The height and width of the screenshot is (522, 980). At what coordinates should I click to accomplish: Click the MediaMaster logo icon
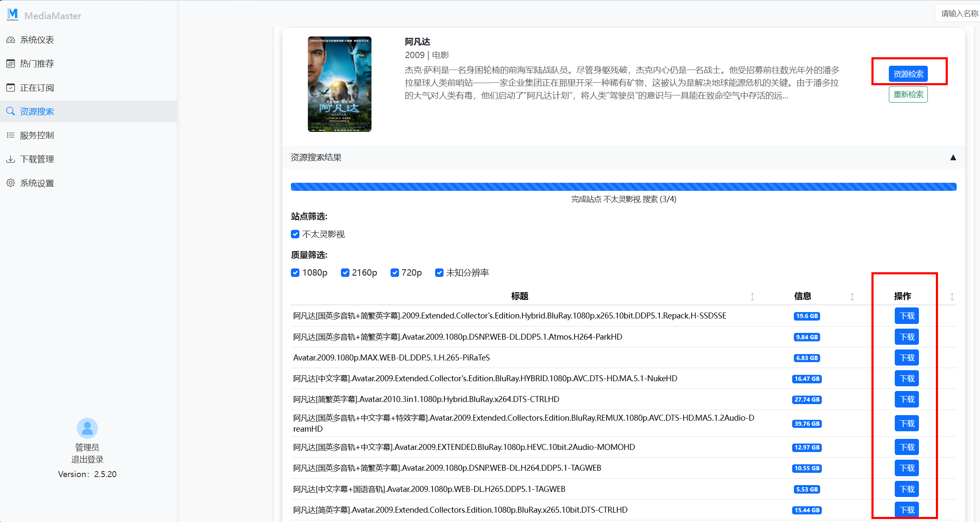tap(12, 15)
